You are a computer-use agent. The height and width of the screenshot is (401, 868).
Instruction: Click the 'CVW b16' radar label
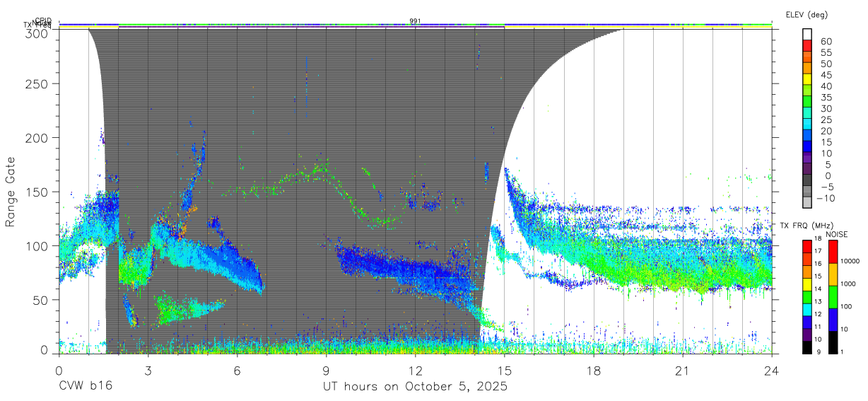click(86, 387)
